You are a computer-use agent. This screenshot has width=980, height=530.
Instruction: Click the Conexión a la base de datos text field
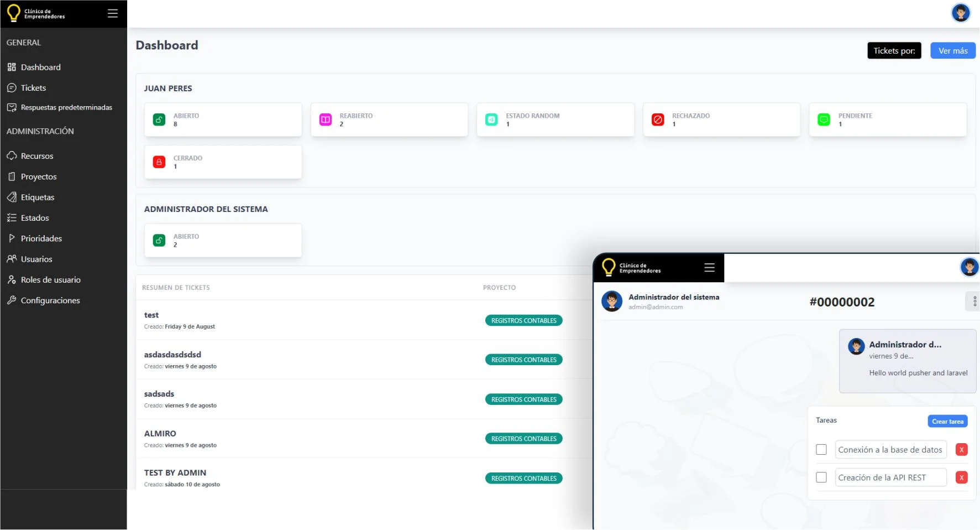tap(890, 450)
